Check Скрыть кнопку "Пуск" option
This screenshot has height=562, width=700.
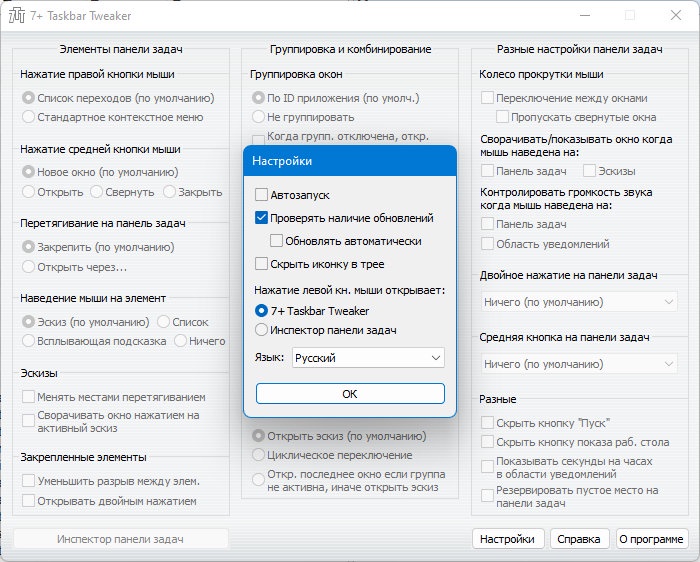point(487,422)
